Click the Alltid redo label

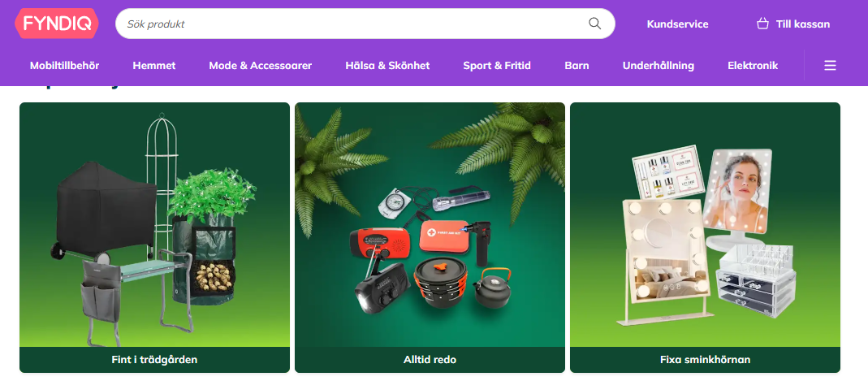[430, 359]
